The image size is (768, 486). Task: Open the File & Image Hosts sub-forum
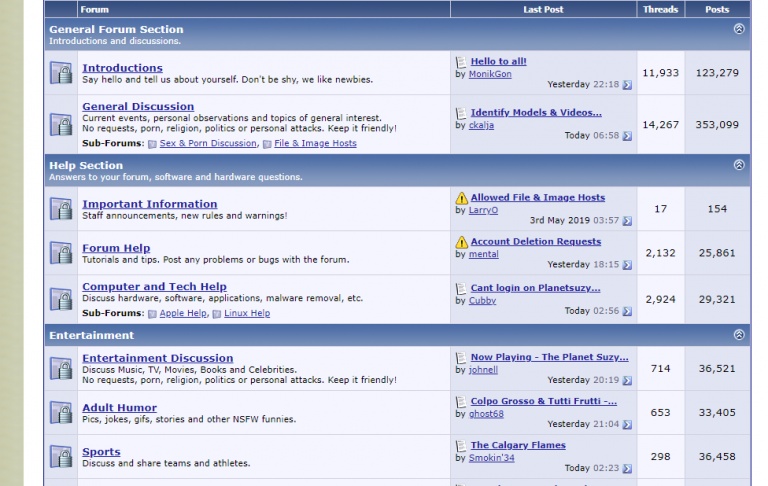315,143
